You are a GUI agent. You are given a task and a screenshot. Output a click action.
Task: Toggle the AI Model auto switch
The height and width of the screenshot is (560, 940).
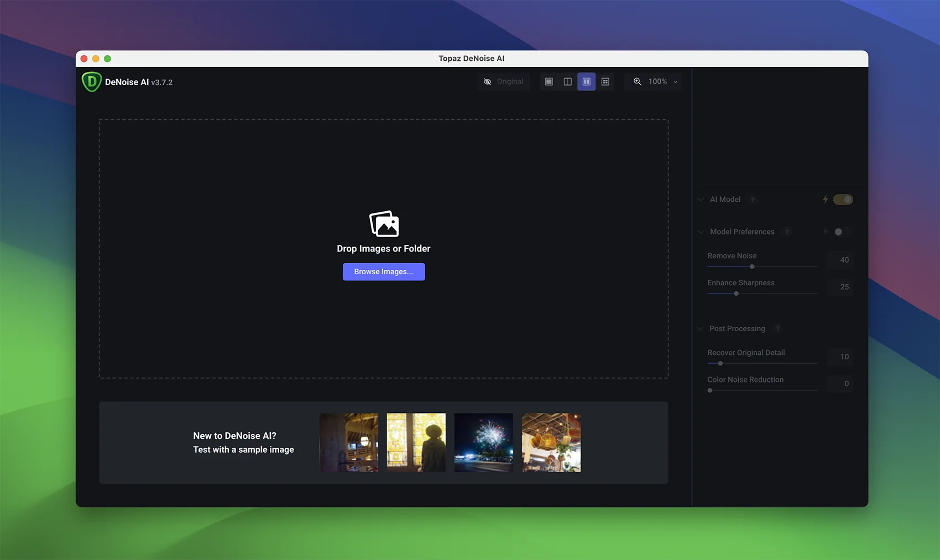843,200
